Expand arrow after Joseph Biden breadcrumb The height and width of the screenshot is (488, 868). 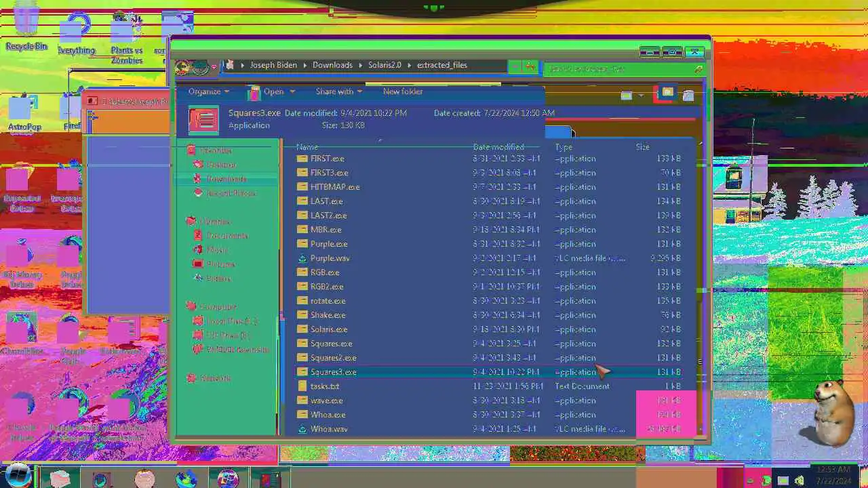coord(304,66)
